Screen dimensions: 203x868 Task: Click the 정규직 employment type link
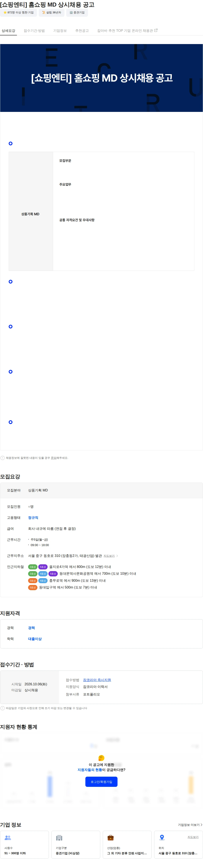(33, 517)
